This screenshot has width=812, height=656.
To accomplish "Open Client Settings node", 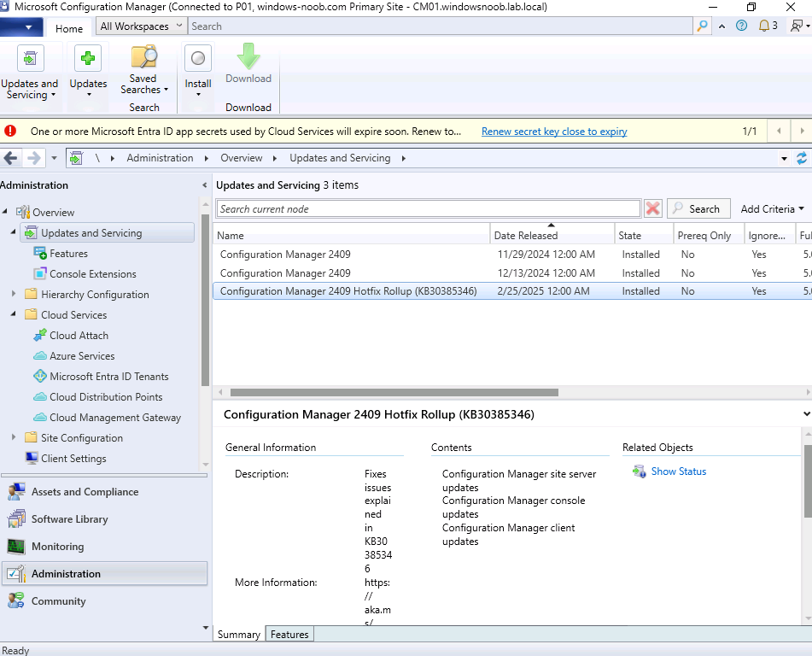I will tap(73, 458).
